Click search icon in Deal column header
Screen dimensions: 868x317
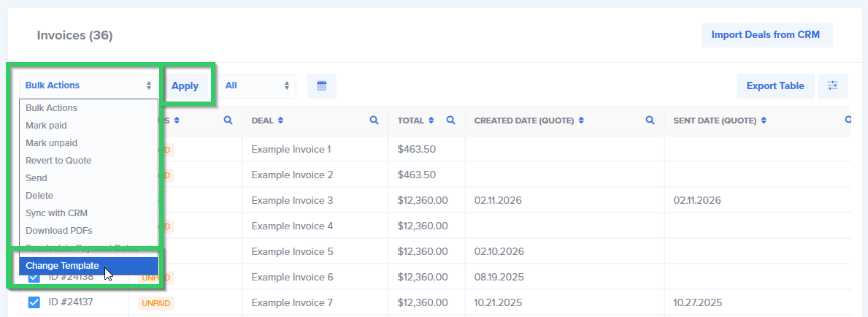(375, 120)
